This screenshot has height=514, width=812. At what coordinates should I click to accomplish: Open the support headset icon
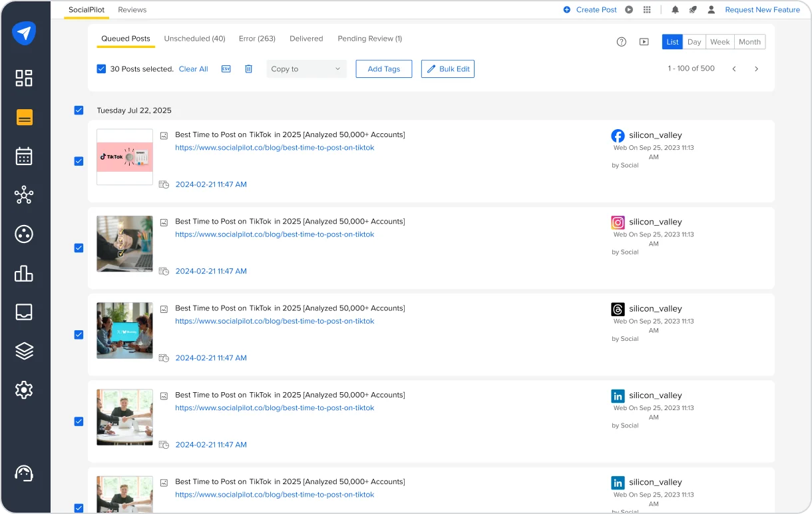(24, 473)
